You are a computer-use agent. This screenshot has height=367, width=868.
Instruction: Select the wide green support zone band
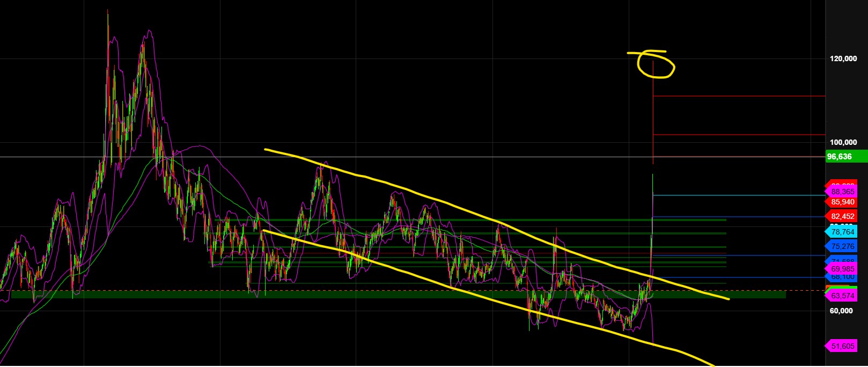[x=398, y=295]
